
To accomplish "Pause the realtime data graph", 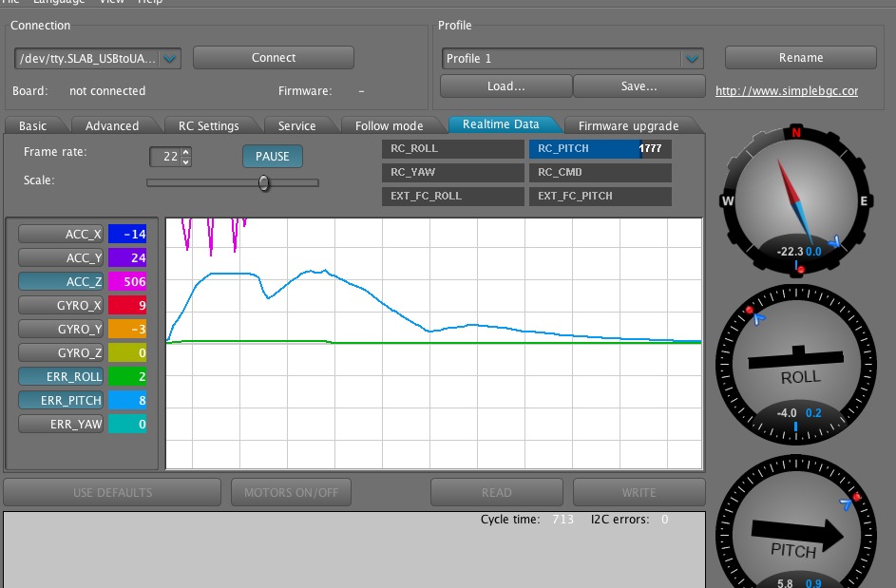I will (x=272, y=156).
